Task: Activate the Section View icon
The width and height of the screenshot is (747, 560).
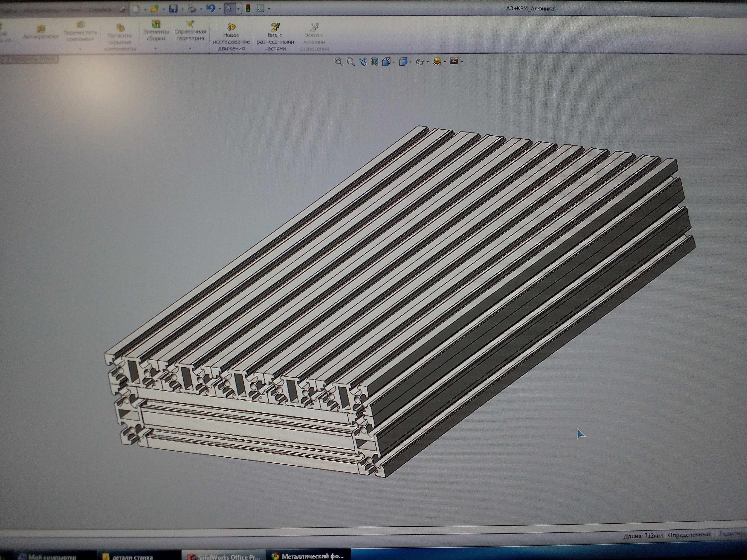Action: (374, 62)
